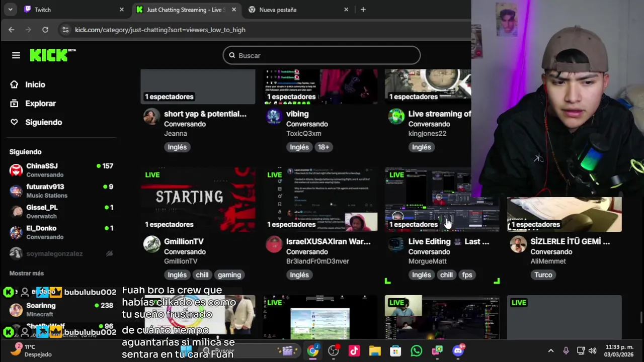
Task: Click chill tag under GmillionTV
Action: tap(202, 275)
